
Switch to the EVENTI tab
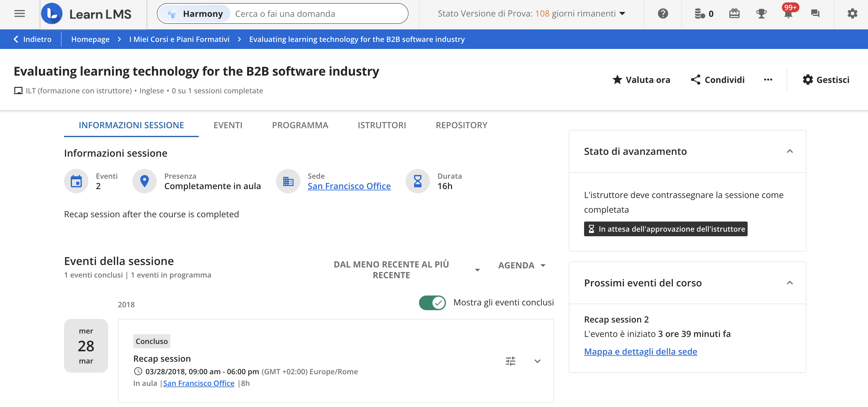click(x=228, y=125)
